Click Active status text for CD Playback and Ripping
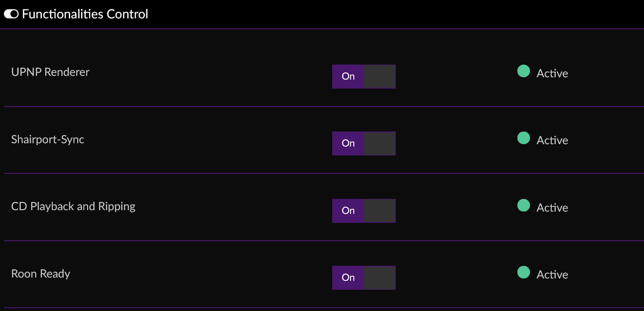The width and height of the screenshot is (644, 311). [x=552, y=208]
